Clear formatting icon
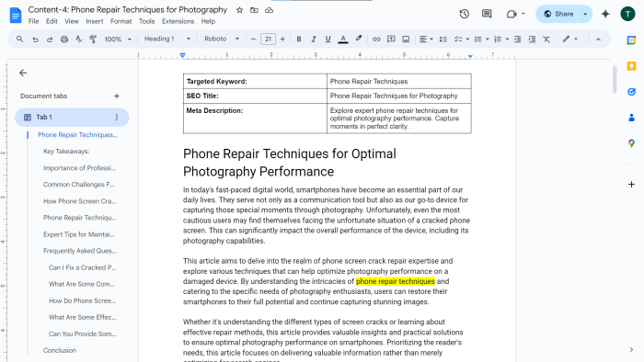This screenshot has width=644, height=362. click(546, 39)
